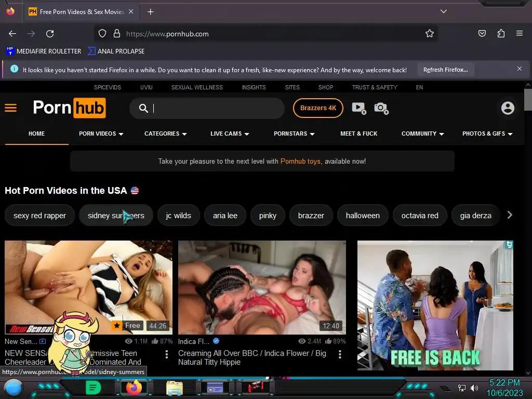Open SEXUAL WELLNESS in the top bar
Viewport: 532px width, 399px height.
pos(197,87)
